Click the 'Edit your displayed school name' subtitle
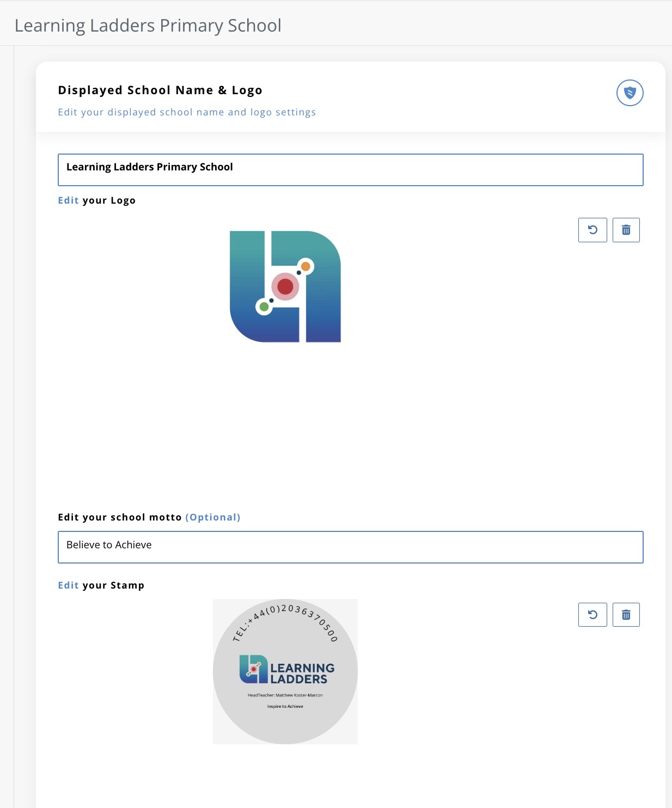Viewport: 672px width, 808px height. click(x=187, y=112)
